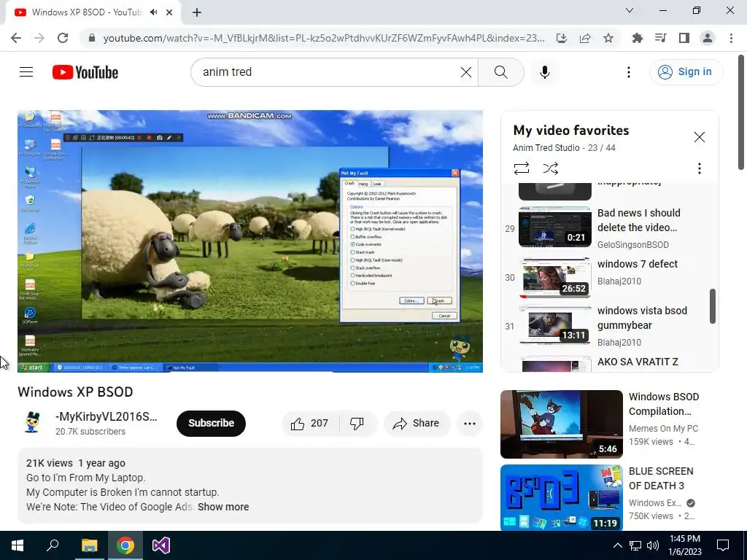Open taskbar search
This screenshot has width=747, height=560.
53,545
